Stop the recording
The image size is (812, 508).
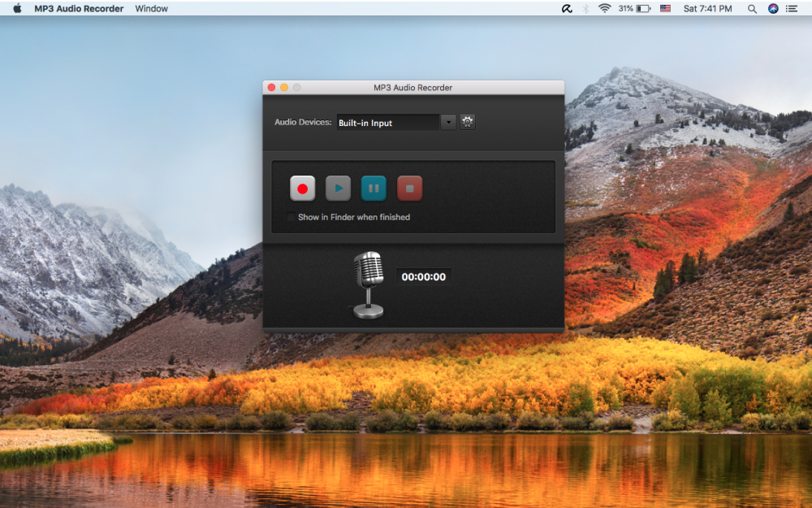[x=409, y=188]
